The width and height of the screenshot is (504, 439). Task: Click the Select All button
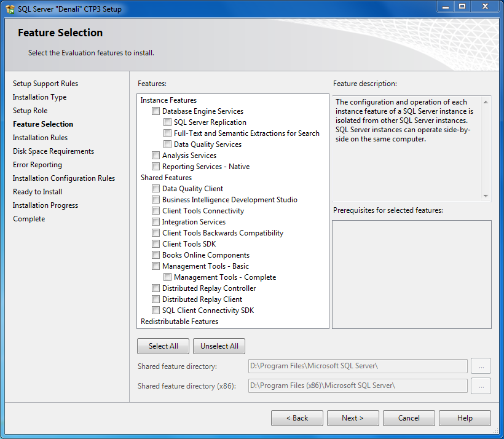[163, 346]
